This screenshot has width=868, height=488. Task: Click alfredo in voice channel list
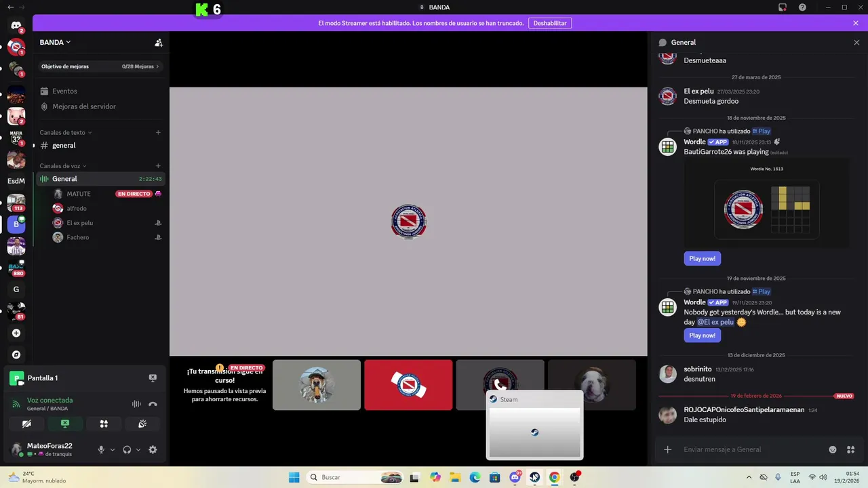click(77, 209)
